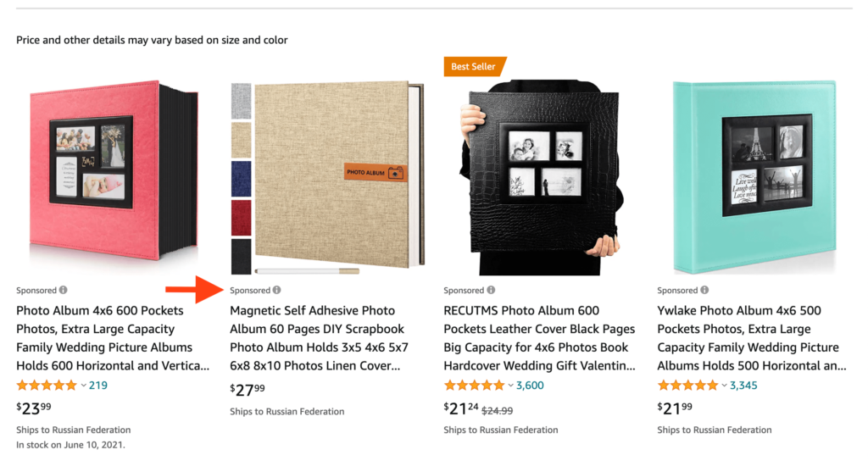This screenshot has height=461, width=868.
Task: Click info icon beside Ywlake Sponsored label
Action: click(704, 291)
